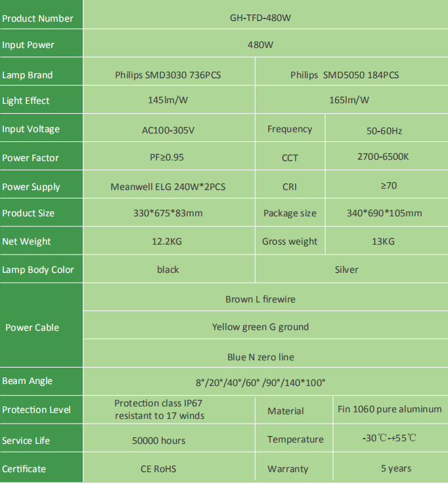The height and width of the screenshot is (484, 448).
Task: Click the 330*675*83mm product size
Action: point(169,213)
